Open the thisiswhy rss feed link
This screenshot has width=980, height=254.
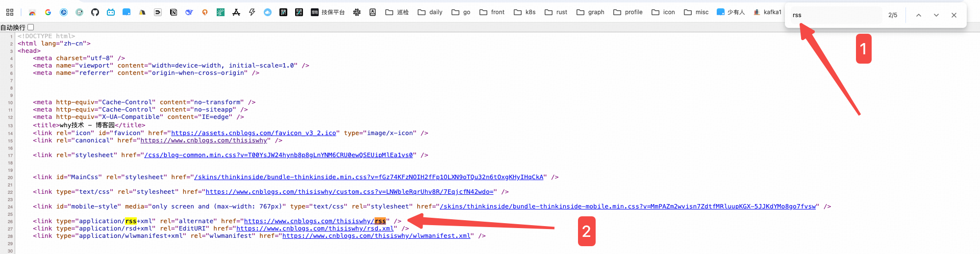coord(315,221)
